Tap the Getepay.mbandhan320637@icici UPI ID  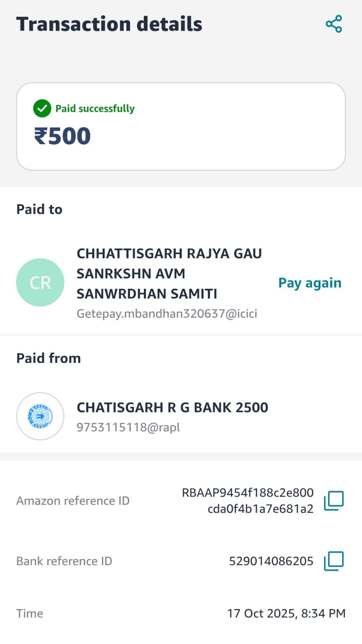point(167,313)
